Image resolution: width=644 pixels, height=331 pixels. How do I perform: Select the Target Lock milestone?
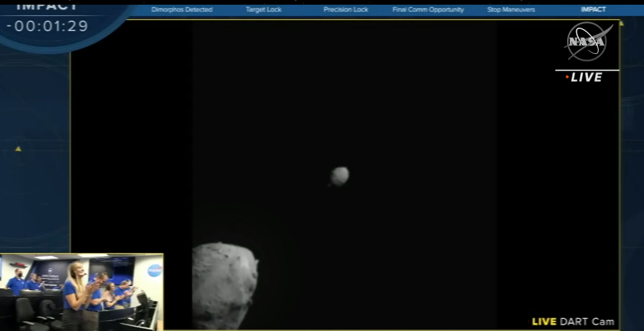coord(263,10)
